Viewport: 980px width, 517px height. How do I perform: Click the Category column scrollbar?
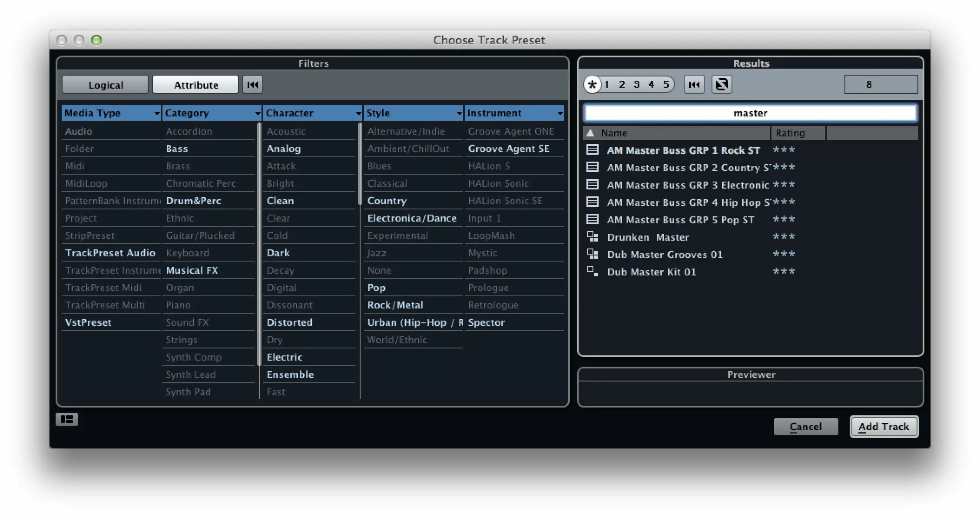(259, 243)
